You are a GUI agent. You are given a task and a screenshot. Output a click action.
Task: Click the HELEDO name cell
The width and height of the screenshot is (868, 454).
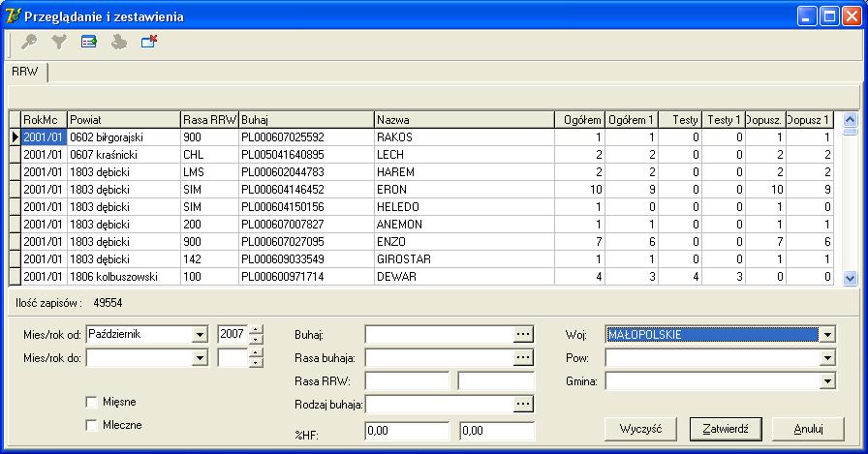[x=464, y=207]
